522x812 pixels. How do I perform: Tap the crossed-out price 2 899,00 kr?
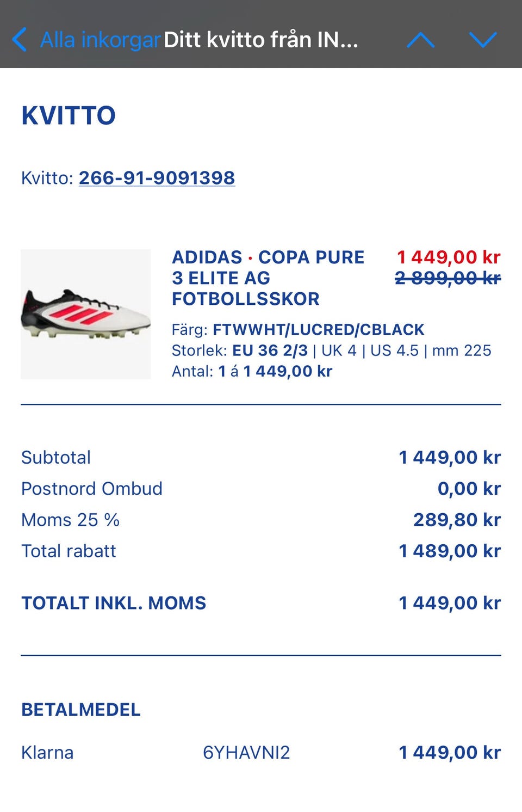(448, 278)
